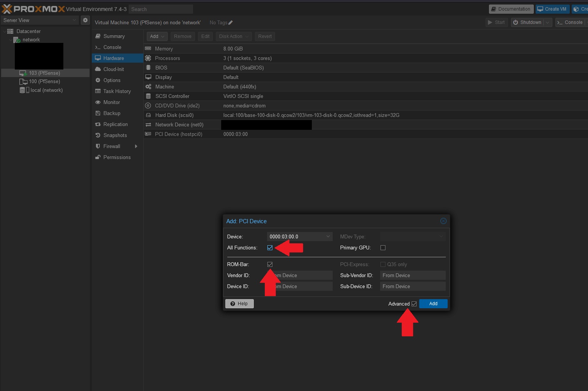The image size is (588, 391).
Task: Open the Task History tab
Action: click(118, 91)
